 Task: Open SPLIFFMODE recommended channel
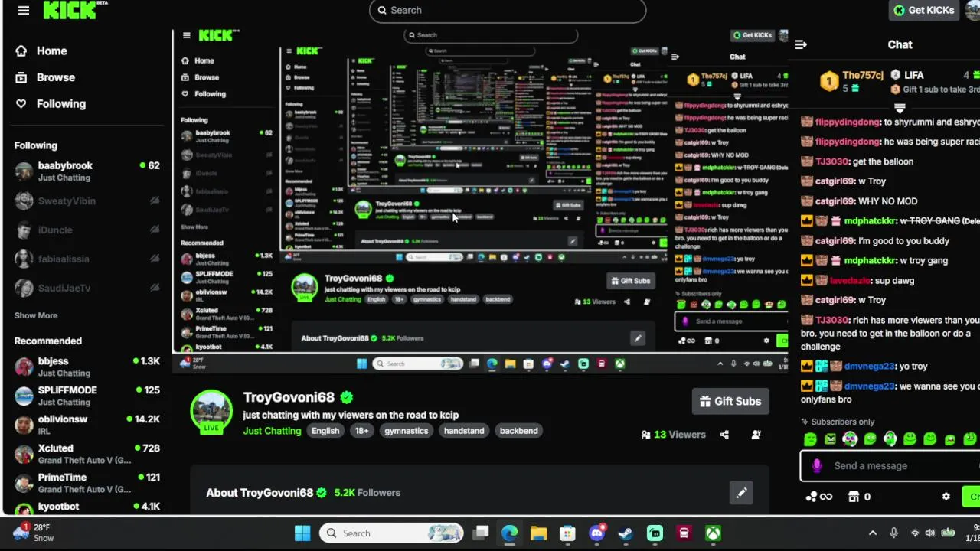[x=87, y=396]
